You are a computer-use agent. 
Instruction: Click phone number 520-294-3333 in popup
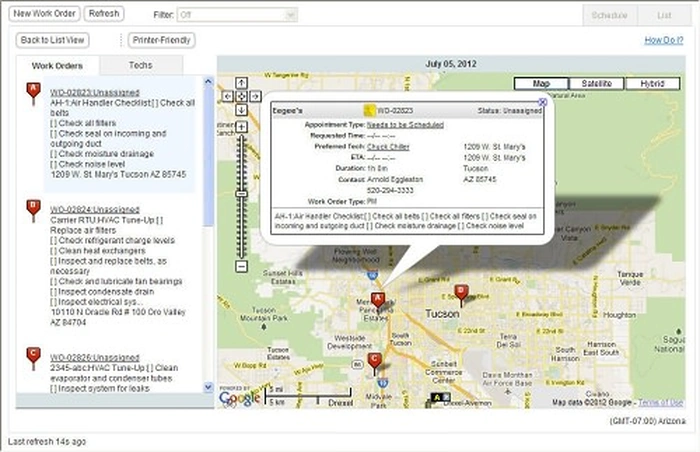pyautogui.click(x=390, y=190)
